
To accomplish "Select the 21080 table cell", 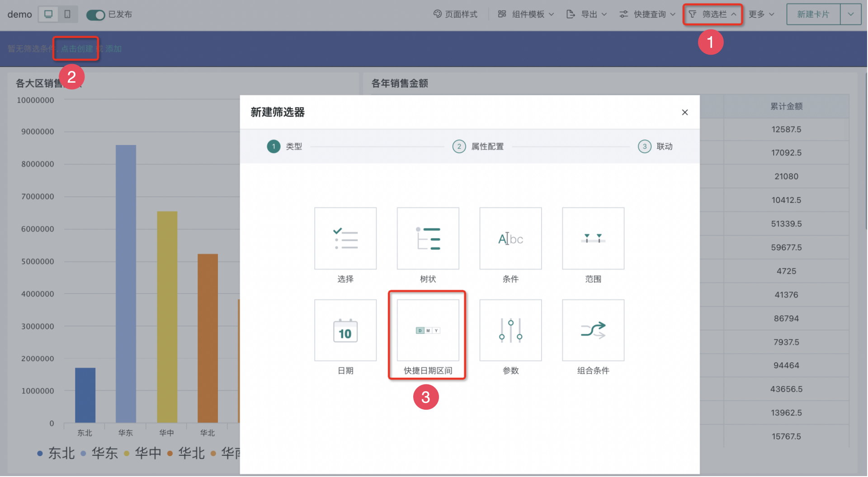I will point(786,177).
